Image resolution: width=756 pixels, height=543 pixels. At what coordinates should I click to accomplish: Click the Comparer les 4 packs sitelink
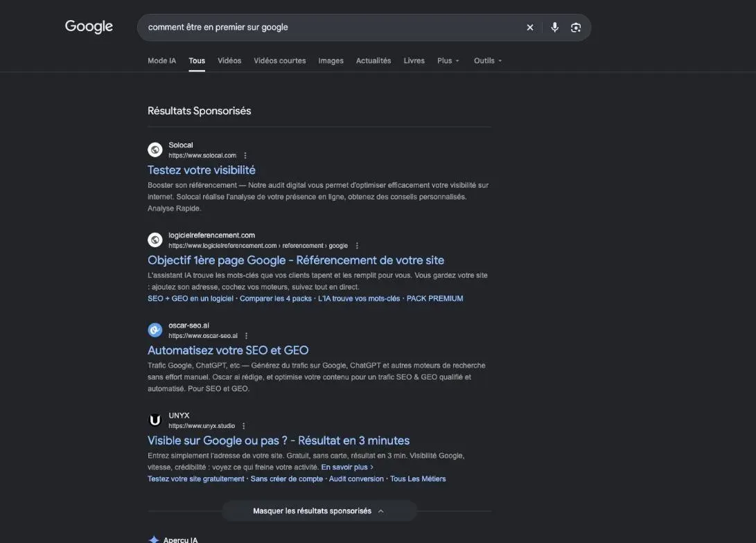[x=276, y=299]
